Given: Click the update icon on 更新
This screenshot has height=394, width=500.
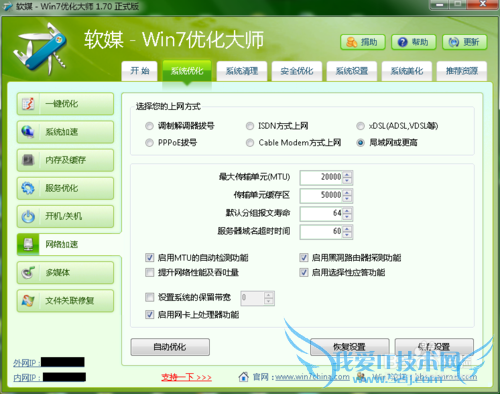Looking at the screenshot, I should click(454, 42).
